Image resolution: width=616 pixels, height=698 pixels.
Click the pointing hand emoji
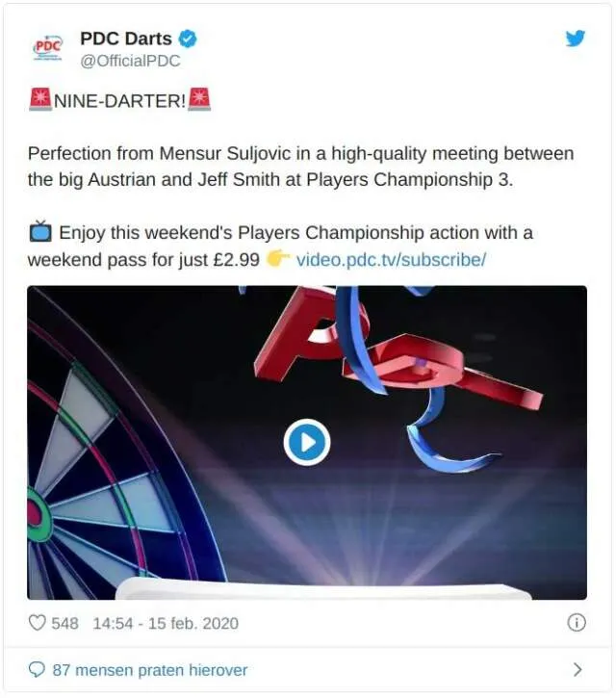278,259
